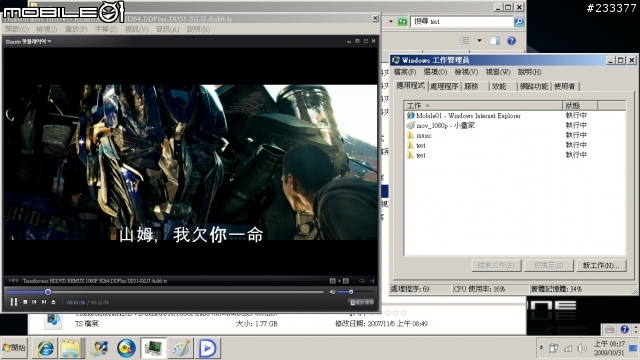Select the music folder task row
Screen dimensions: 640x360
pyautogui.click(x=515, y=135)
